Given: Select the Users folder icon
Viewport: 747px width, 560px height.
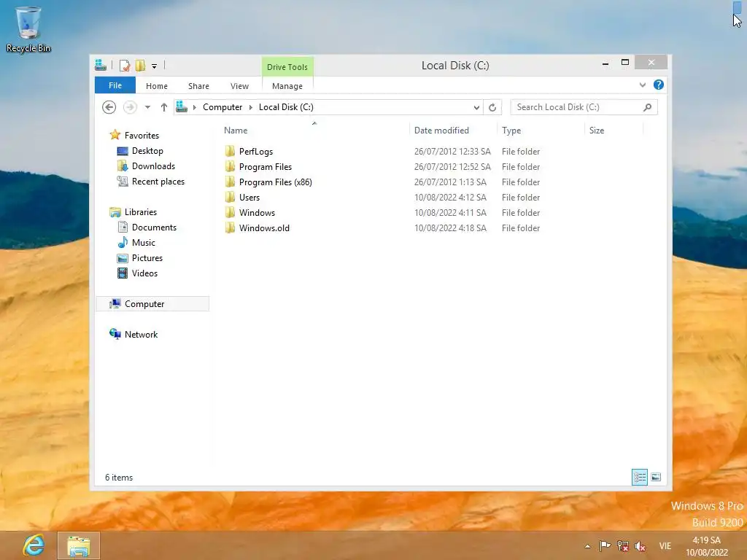Looking at the screenshot, I should click(x=230, y=197).
